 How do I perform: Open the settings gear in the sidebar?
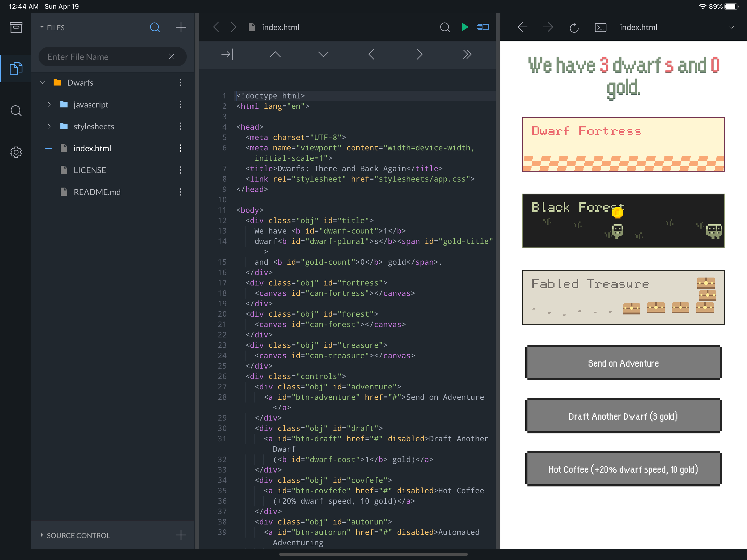click(16, 152)
